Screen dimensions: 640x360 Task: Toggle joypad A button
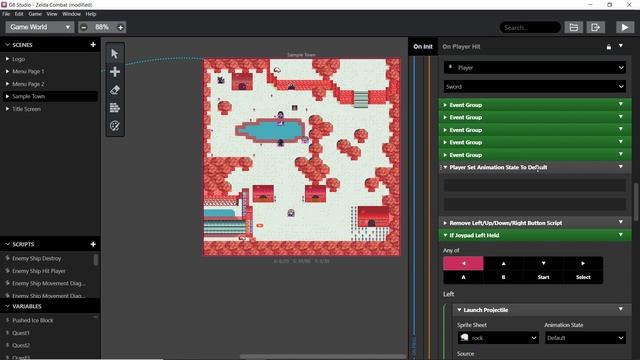(463, 277)
